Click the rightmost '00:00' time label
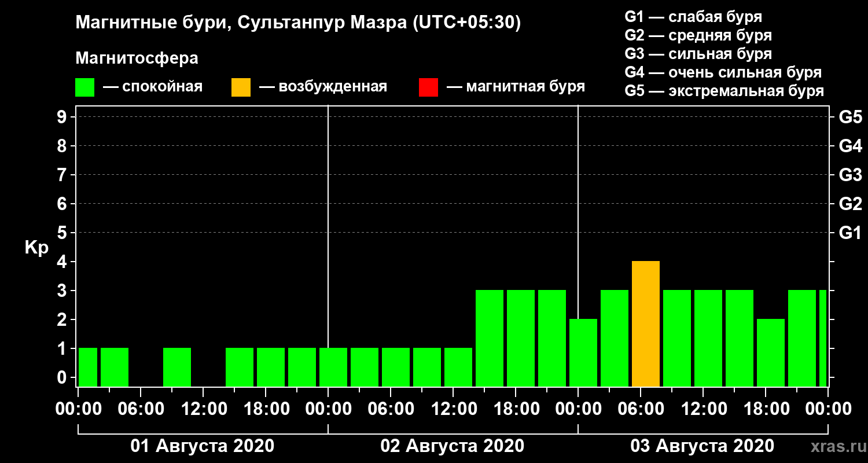868x463 pixels. click(828, 409)
